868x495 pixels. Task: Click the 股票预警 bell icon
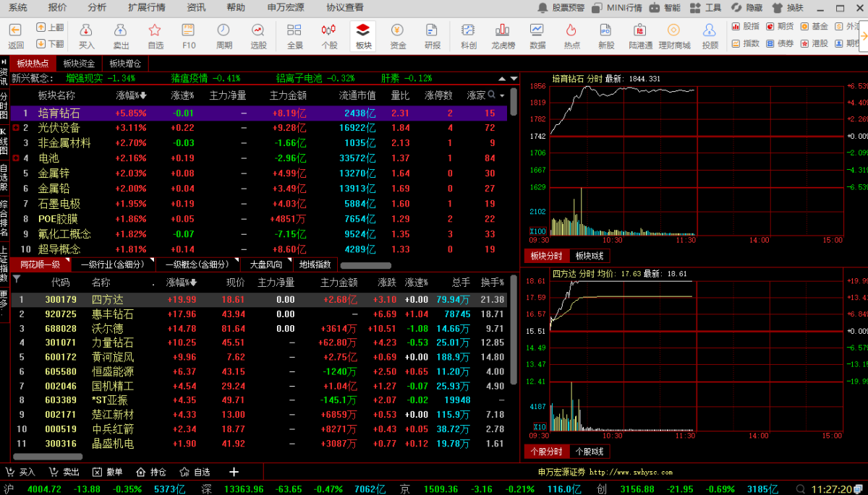[x=543, y=8]
